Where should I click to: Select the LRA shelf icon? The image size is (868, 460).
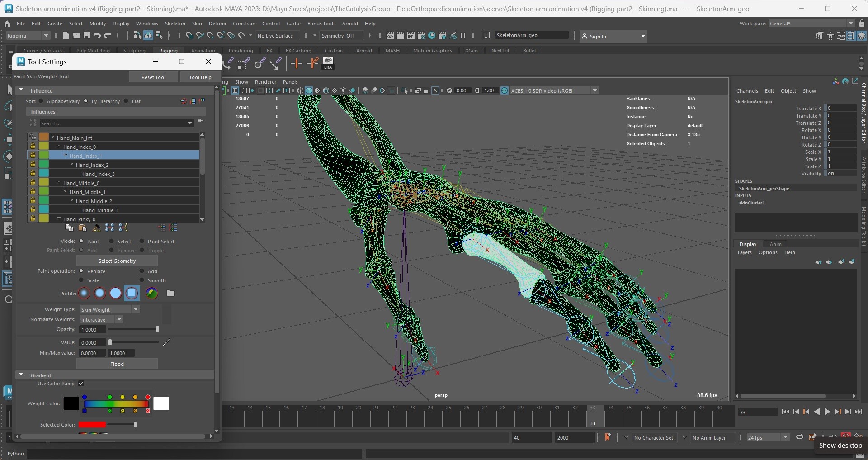[328, 63]
